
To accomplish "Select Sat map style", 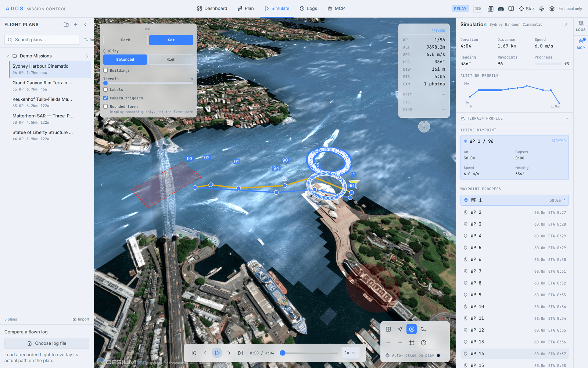I will (171, 40).
